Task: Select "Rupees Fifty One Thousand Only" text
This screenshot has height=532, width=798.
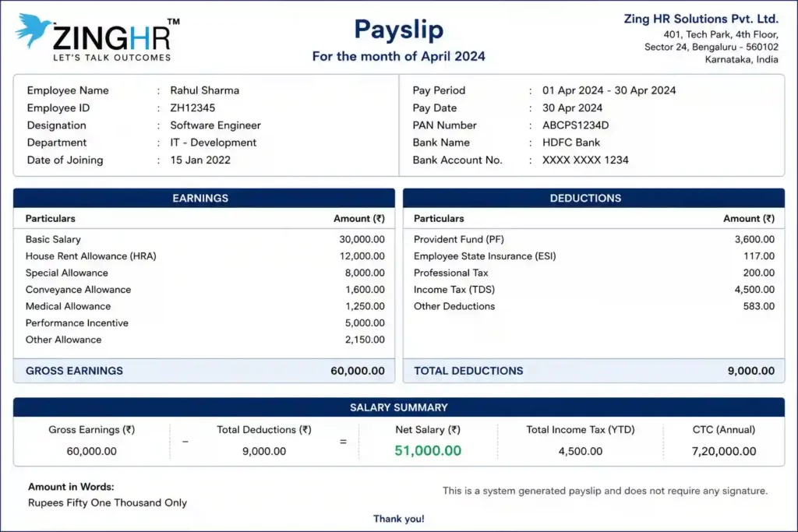Action: tap(108, 503)
